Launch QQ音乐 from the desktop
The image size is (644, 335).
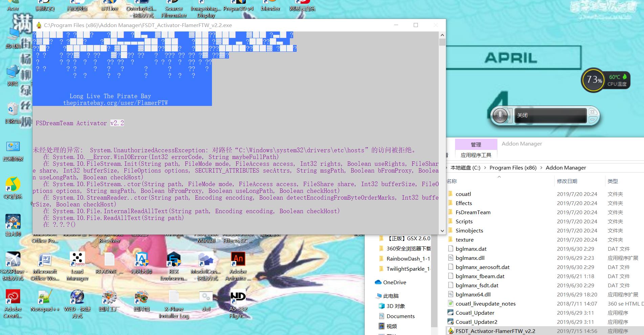tap(13, 188)
